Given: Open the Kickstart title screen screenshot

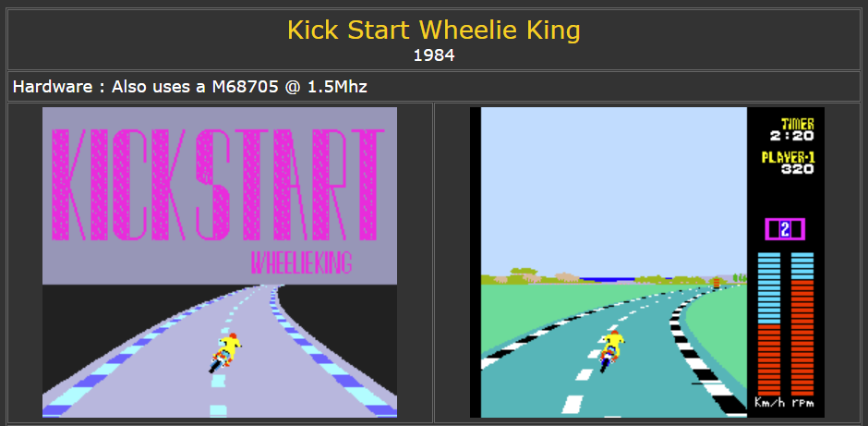Looking at the screenshot, I should 220,262.
